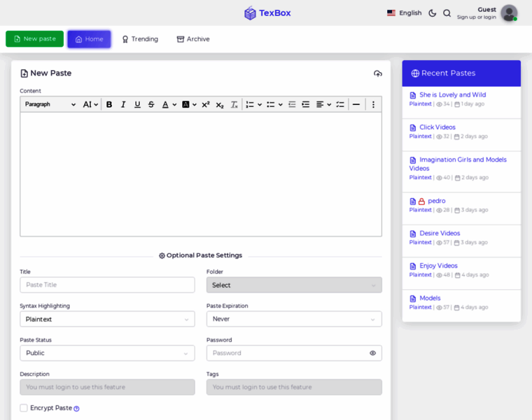
Task: Click Sign up or login link
Action: click(x=477, y=17)
